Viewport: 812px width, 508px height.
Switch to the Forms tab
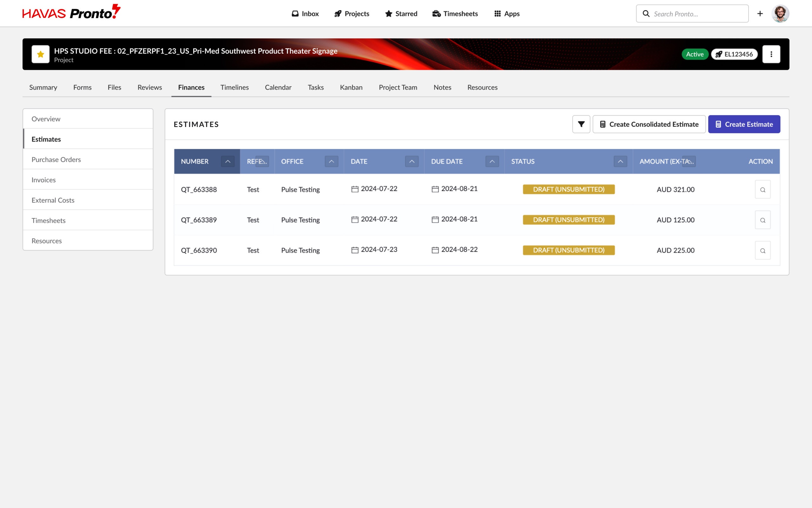click(x=82, y=87)
